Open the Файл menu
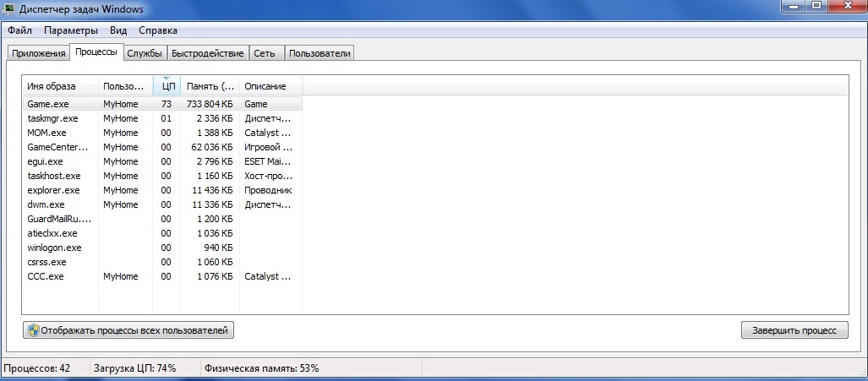The image size is (868, 381). [20, 30]
